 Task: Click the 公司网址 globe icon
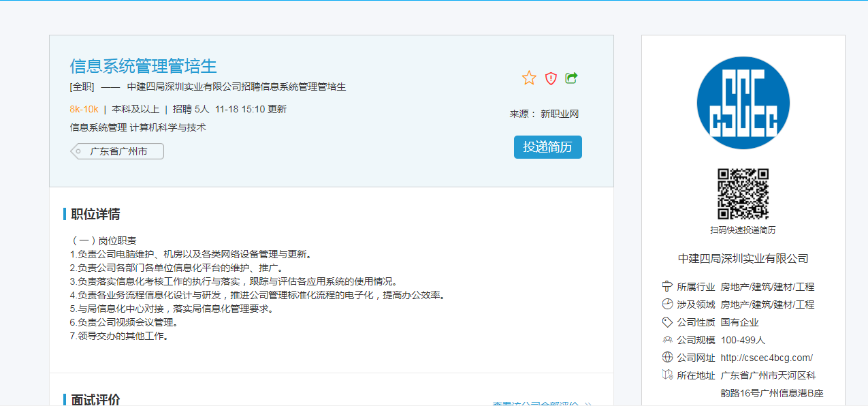click(667, 357)
